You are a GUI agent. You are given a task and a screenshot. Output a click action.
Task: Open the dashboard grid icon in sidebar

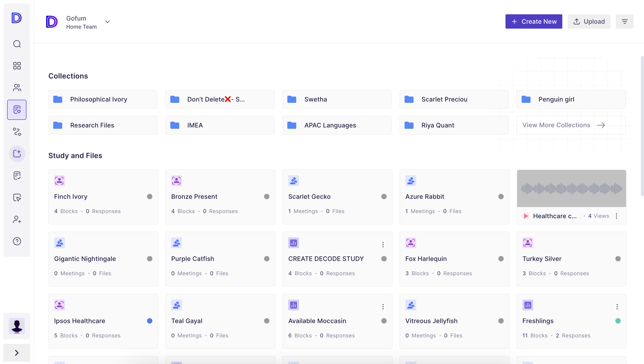click(17, 66)
